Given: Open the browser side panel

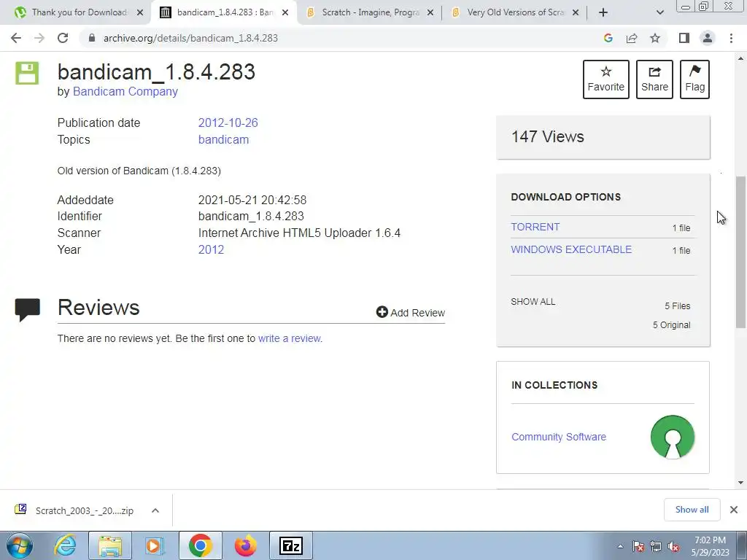Looking at the screenshot, I should tap(684, 38).
